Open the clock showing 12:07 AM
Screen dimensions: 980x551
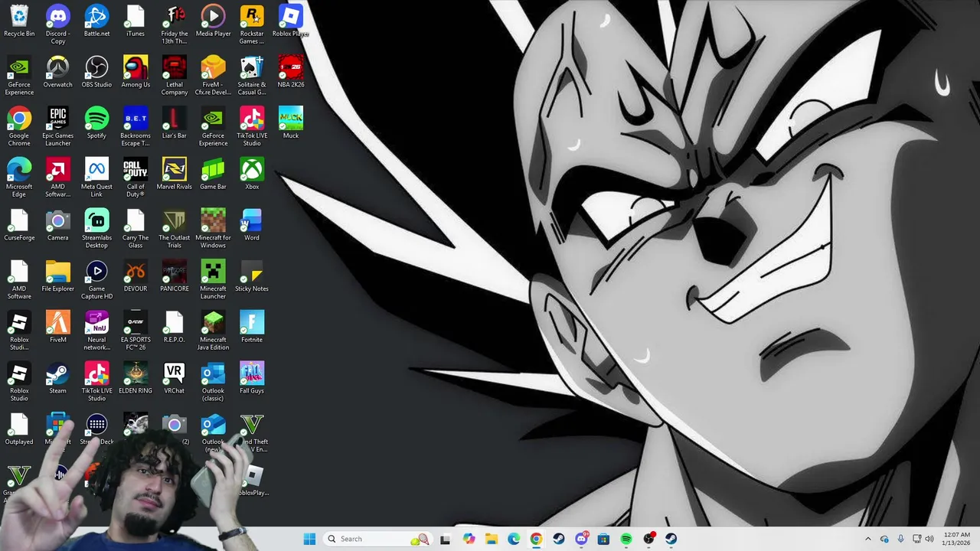pyautogui.click(x=956, y=539)
